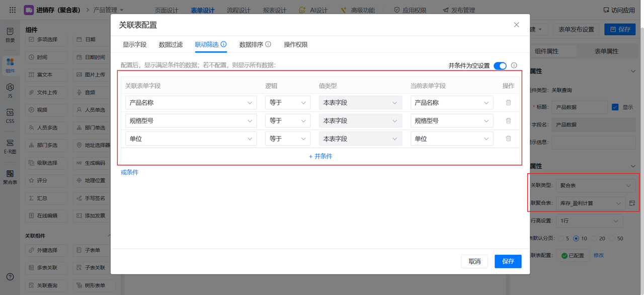
Task: Click info icon next to 并条件为空设置 toggle
Action: (514, 65)
